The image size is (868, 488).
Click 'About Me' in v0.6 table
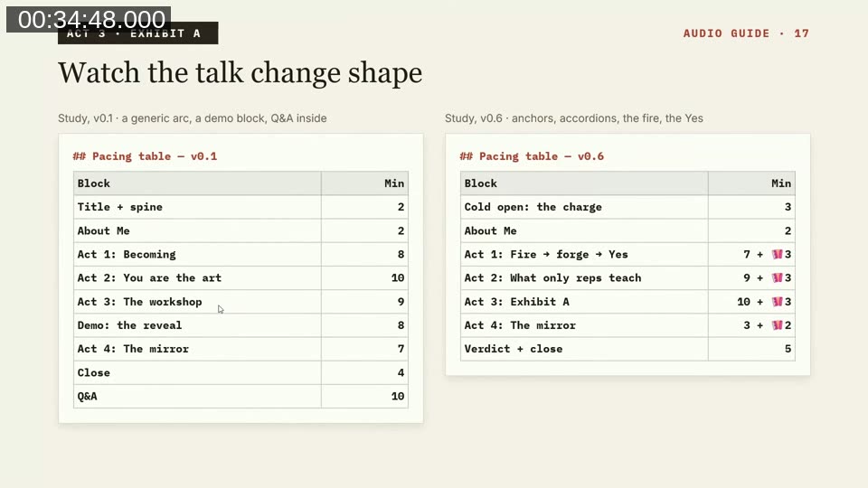coord(490,230)
